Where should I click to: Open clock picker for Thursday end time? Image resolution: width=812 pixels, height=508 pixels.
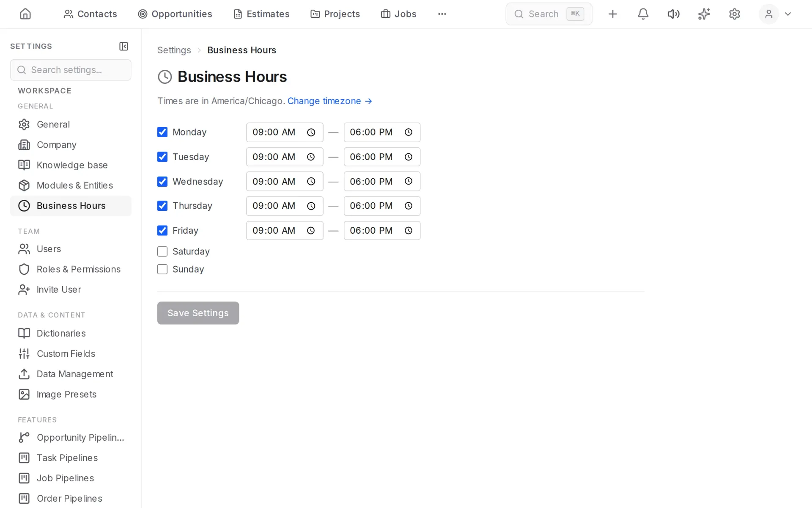pyautogui.click(x=408, y=206)
